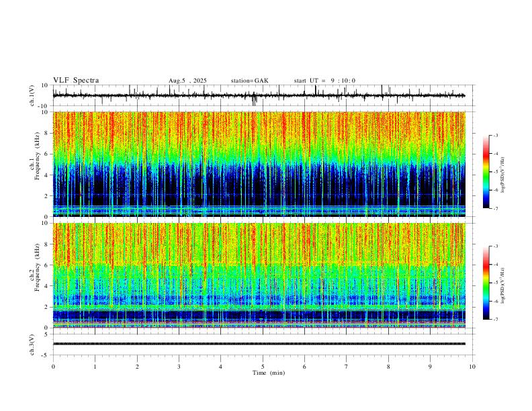Click the "-3" label on ch.2 color bar
This screenshot has height=411, width=532.
(496, 246)
